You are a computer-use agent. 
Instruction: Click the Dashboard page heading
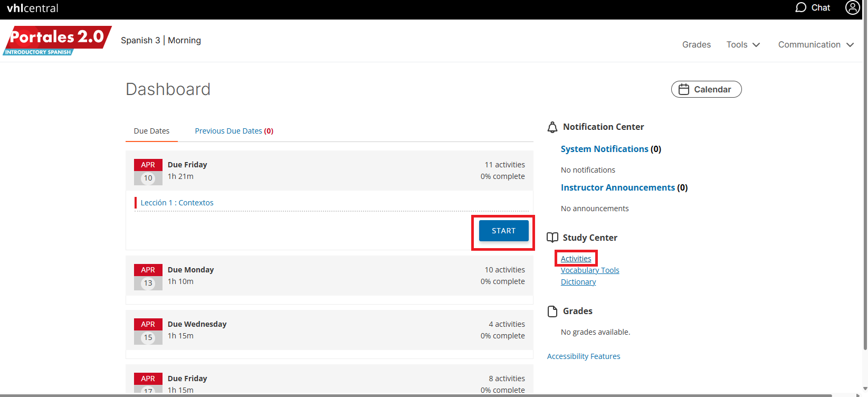[168, 89]
